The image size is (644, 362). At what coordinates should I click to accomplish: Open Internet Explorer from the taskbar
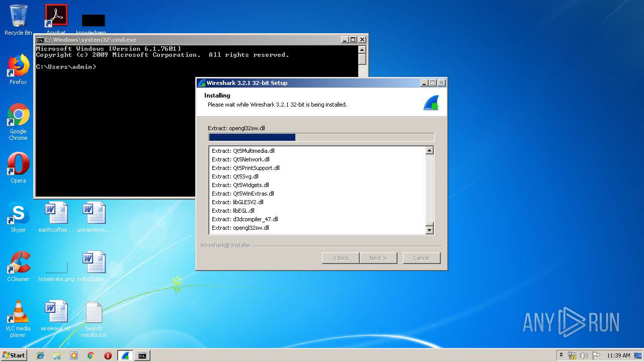pyautogui.click(x=40, y=355)
